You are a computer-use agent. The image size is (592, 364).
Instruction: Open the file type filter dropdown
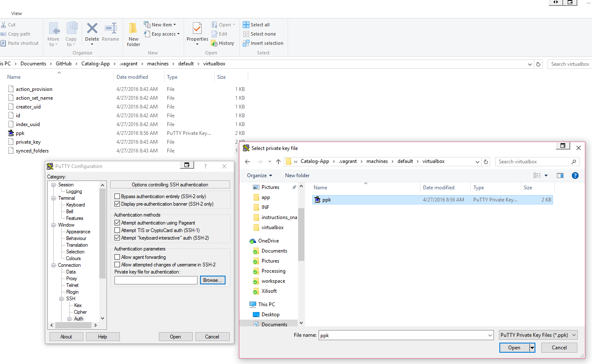point(538,335)
